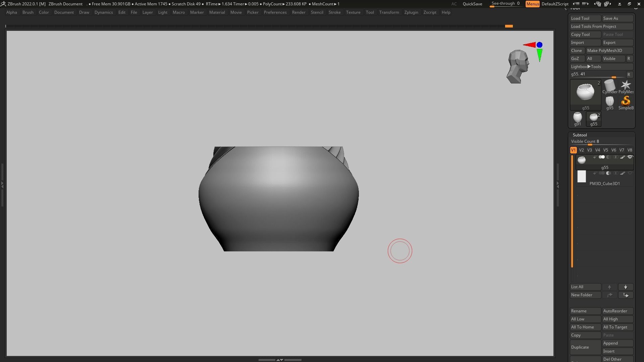This screenshot has width=644, height=362.
Task: Select the PolyMesh star tool icon
Action: coord(626,86)
